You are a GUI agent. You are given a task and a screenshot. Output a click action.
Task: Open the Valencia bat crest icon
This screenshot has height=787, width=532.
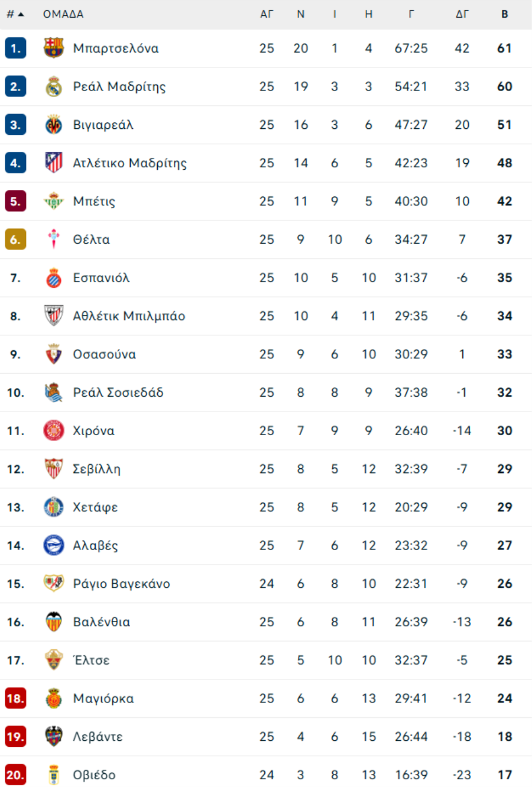click(x=54, y=622)
